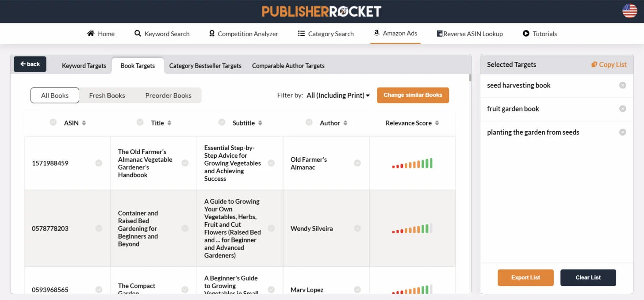Select check for ASIN 0593968565

(x=99, y=289)
